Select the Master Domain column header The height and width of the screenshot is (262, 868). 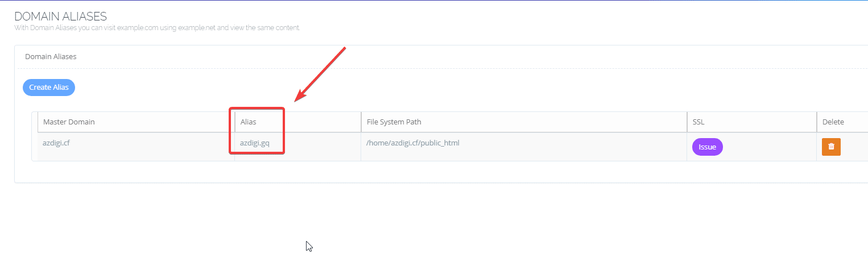tap(69, 122)
